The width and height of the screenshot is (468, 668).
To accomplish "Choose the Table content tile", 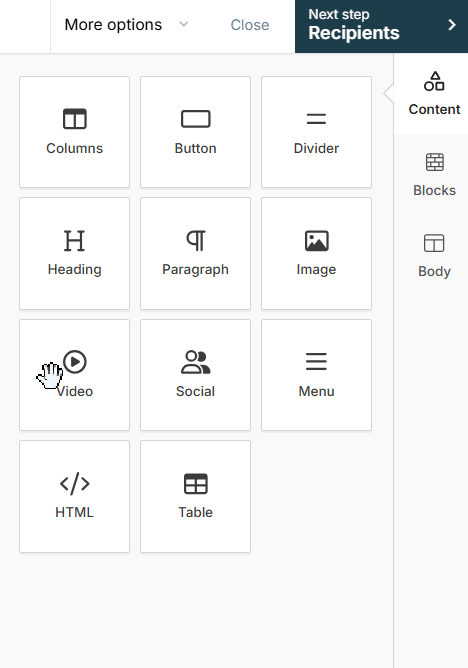I will pyautogui.click(x=195, y=496).
